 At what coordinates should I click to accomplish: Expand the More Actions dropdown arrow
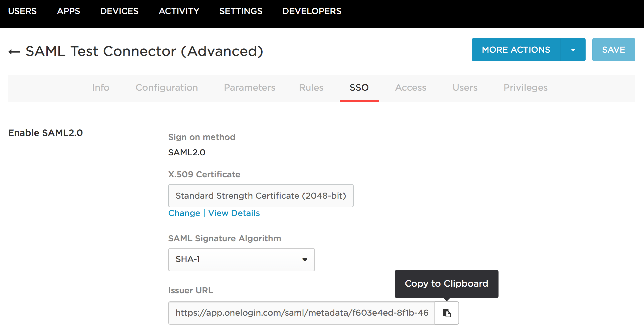click(573, 50)
